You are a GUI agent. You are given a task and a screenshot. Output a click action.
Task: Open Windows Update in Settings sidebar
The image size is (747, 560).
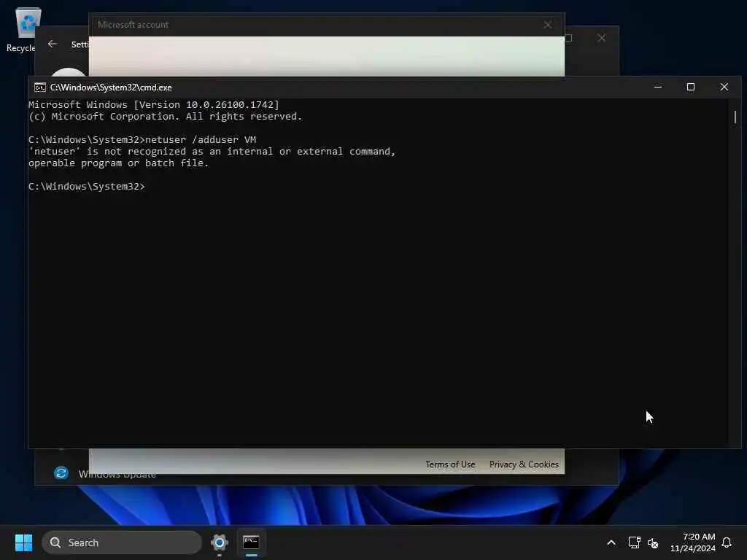pos(105,473)
